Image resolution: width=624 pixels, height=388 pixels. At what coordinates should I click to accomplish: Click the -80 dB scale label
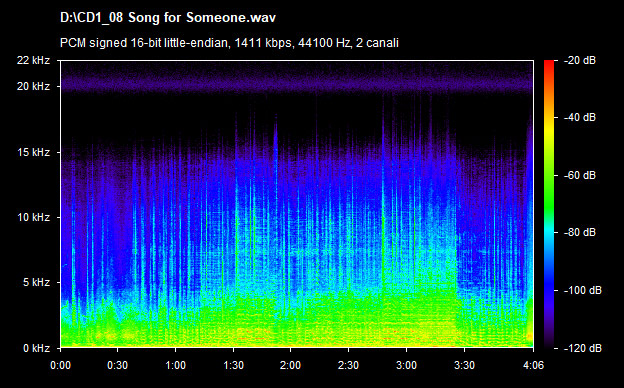point(580,232)
